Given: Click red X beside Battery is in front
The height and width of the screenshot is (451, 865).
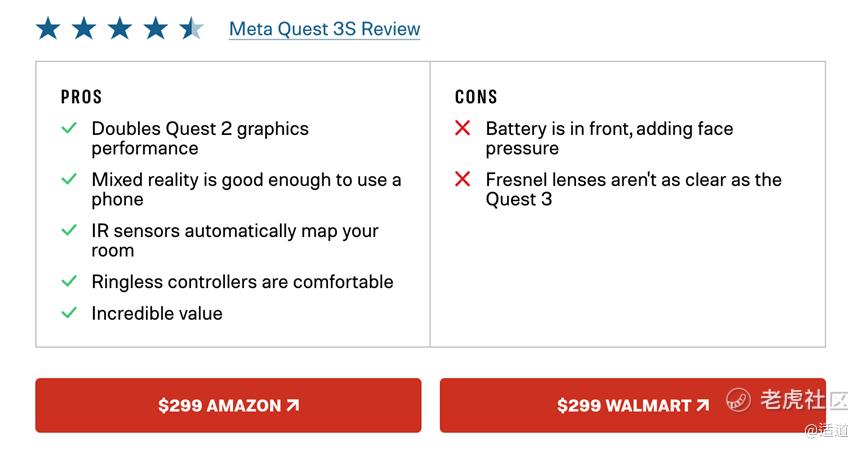Looking at the screenshot, I should (462, 128).
